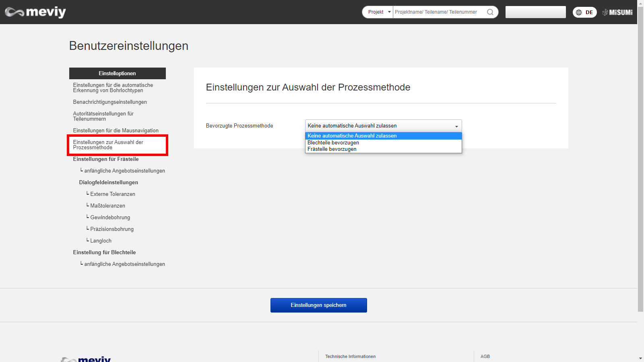Click the scrollbar down arrow

640,358
